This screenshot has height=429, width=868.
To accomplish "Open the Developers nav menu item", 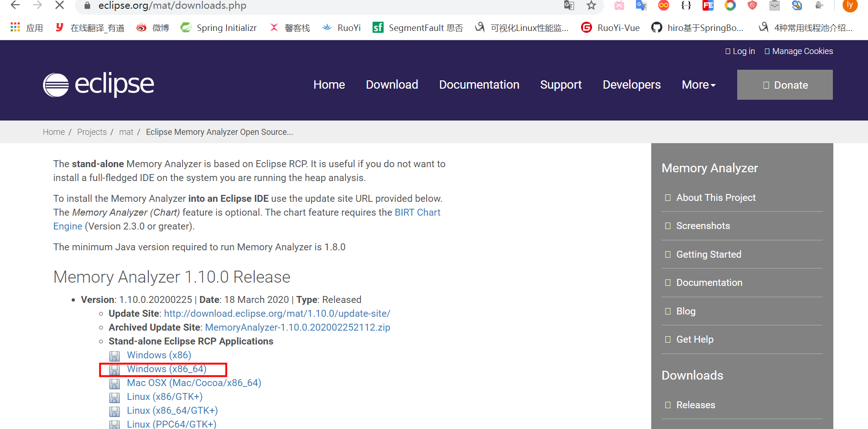I will point(632,85).
